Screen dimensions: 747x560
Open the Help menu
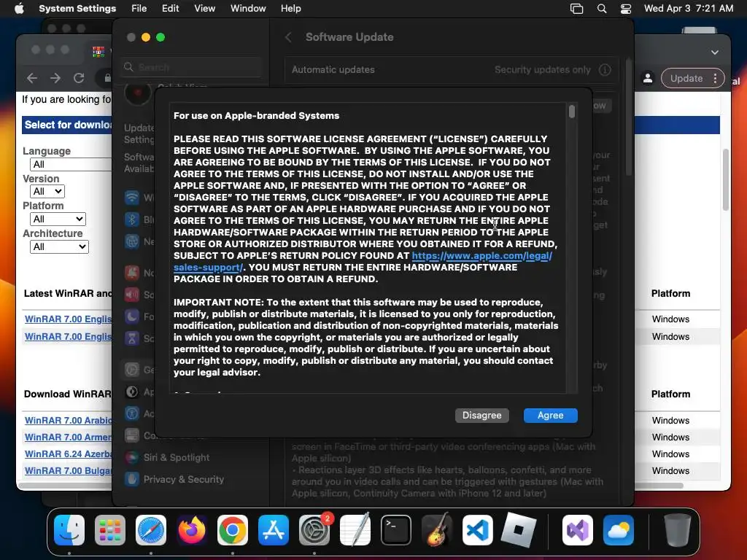coord(290,9)
